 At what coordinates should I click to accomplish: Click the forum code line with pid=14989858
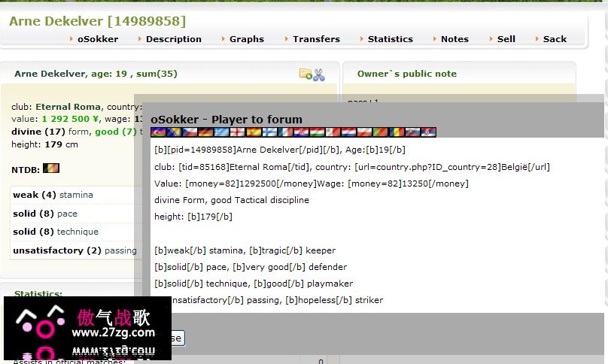click(280, 150)
